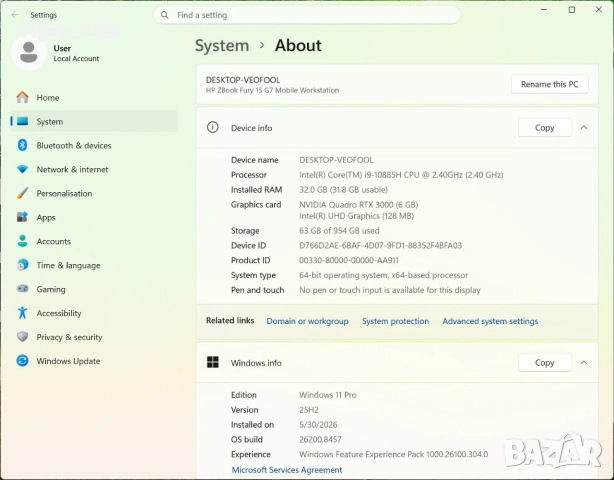Select Apps in the sidebar
This screenshot has width=614, height=480.
pos(94,217)
